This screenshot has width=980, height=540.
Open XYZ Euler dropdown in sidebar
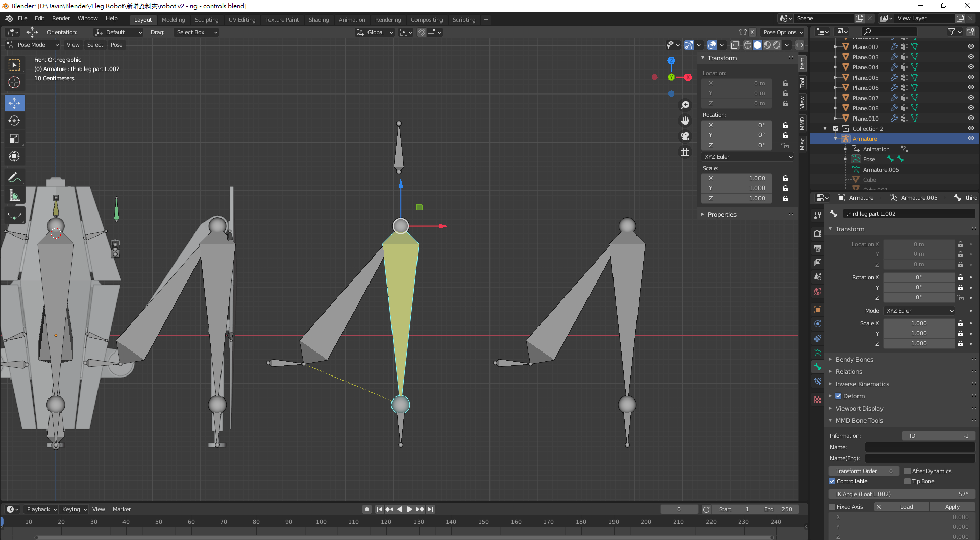748,157
